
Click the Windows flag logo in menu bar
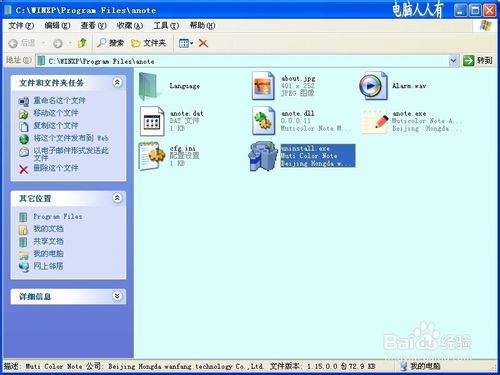point(486,26)
